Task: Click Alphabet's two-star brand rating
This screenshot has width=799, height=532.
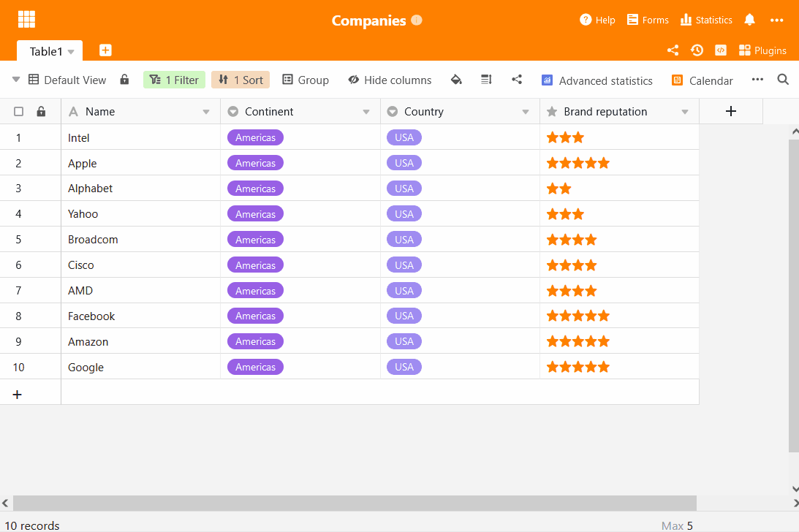Action: (x=559, y=189)
